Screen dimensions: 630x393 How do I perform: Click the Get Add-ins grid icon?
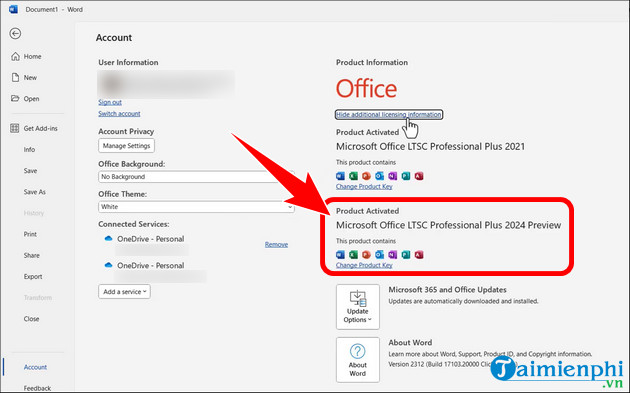(14, 128)
